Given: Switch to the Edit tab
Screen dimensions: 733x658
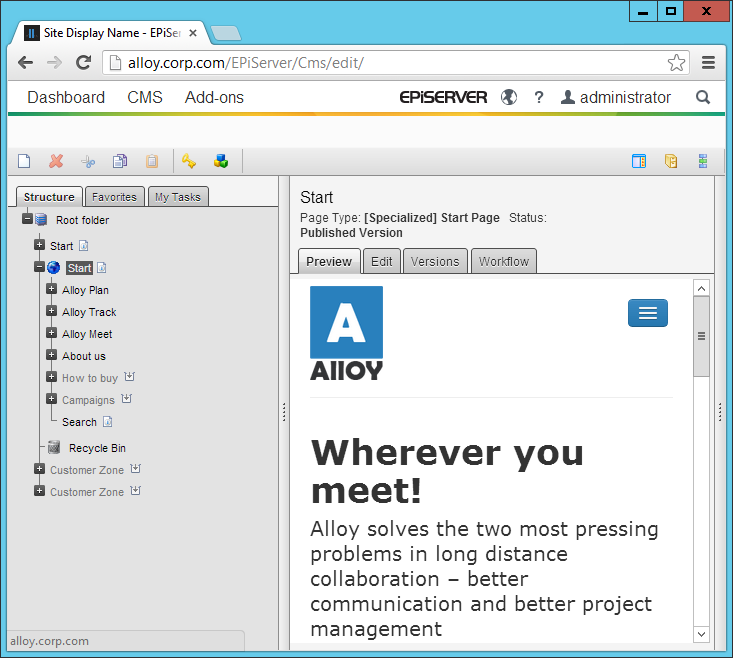Looking at the screenshot, I should pyautogui.click(x=381, y=261).
